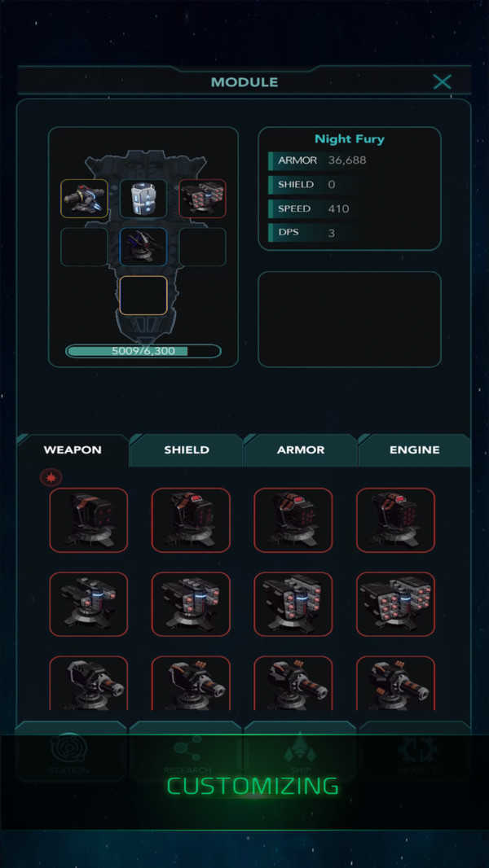This screenshot has height=868, width=489.
Task: Switch to the Armor tab
Action: [301, 450]
